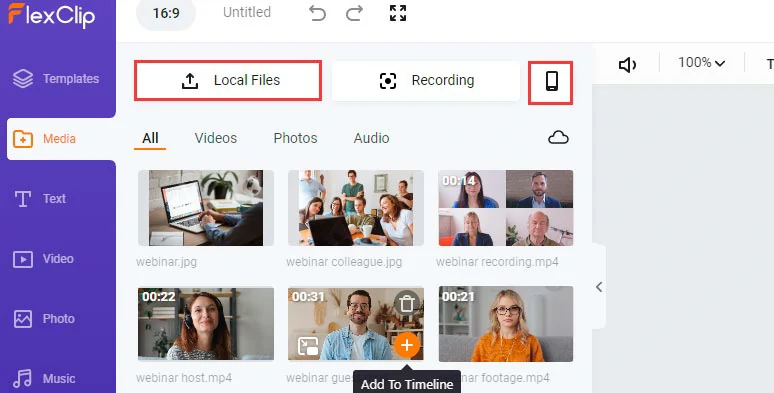Click the webinar recording.mp4 file name

[497, 262]
